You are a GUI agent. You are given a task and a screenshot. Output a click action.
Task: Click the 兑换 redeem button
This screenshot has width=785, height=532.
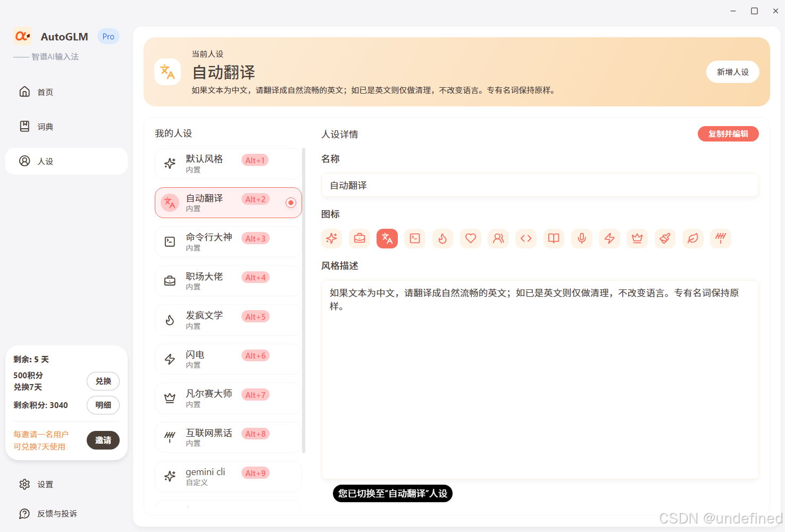pyautogui.click(x=103, y=381)
